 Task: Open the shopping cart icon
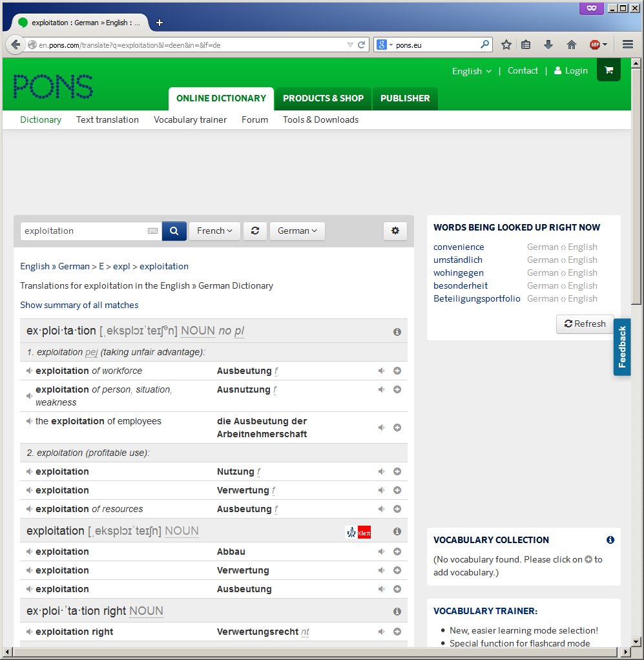(x=608, y=70)
